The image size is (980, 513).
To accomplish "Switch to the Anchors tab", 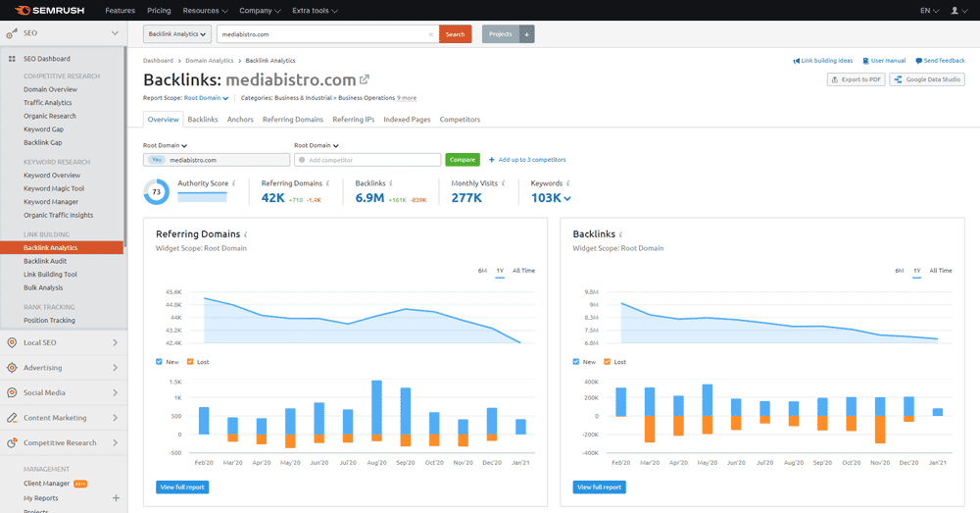I will click(x=240, y=120).
